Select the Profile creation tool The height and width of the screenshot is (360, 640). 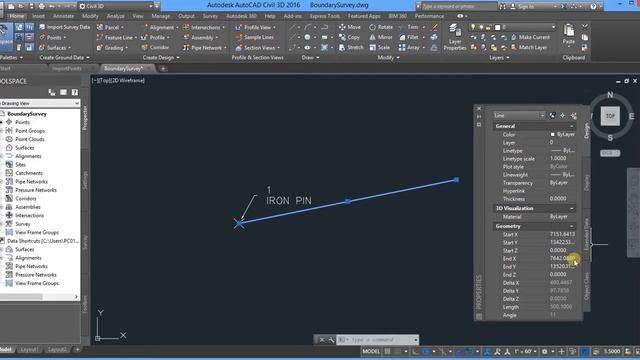click(155, 38)
